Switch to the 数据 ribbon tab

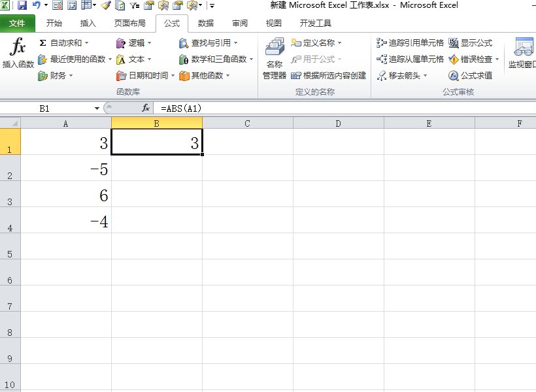point(205,24)
